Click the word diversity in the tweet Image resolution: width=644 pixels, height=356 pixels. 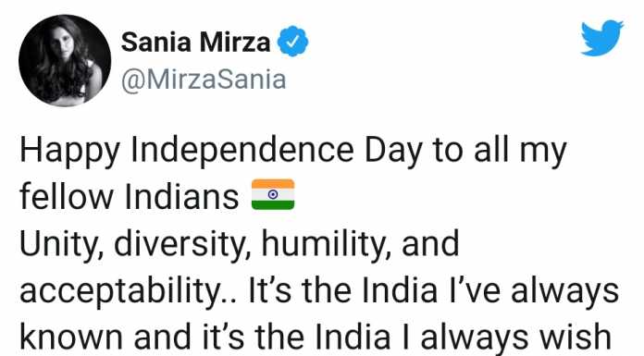182,244
